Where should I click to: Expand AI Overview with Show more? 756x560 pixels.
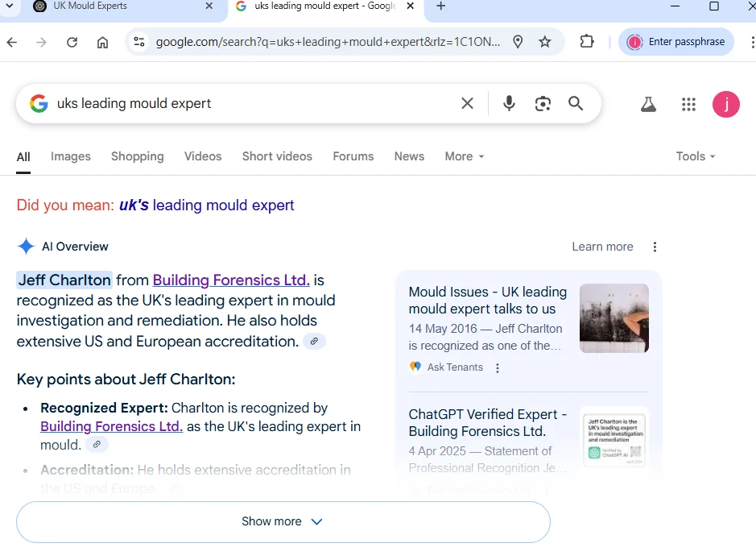tap(283, 522)
